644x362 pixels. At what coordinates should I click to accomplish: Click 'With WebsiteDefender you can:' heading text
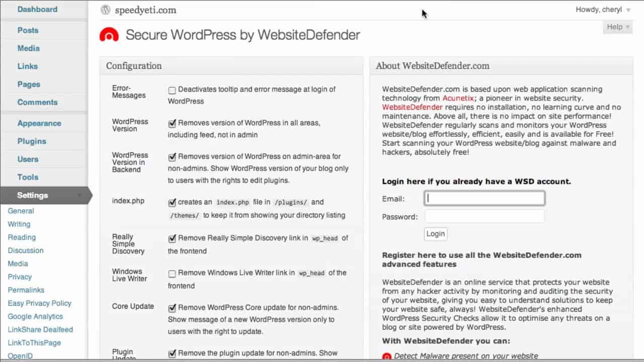click(x=446, y=341)
